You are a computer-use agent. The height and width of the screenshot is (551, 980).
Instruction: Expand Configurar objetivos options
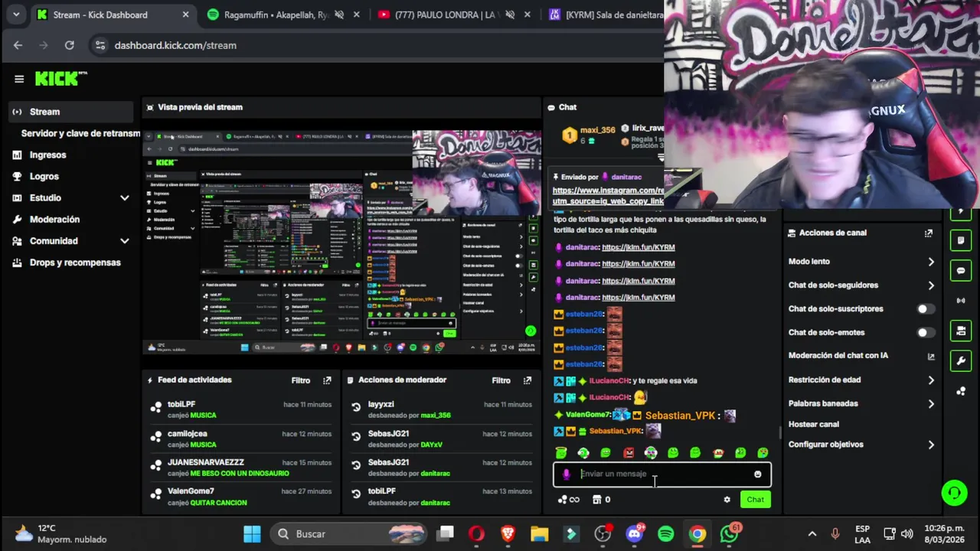931,445
